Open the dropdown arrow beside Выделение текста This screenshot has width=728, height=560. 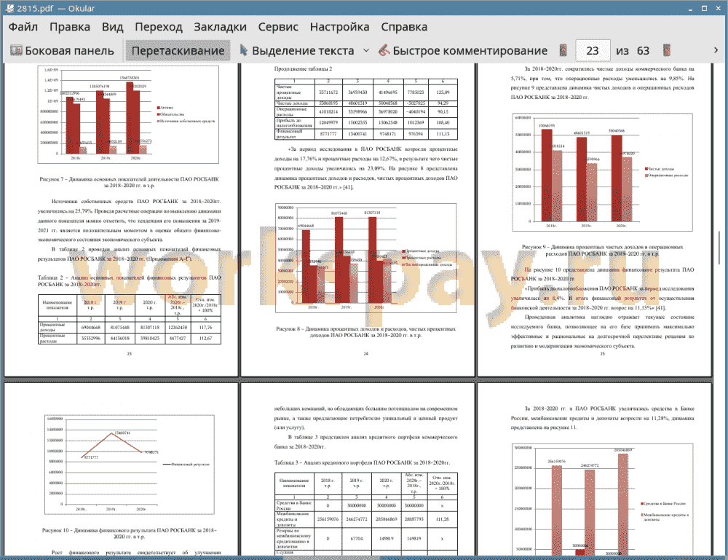(366, 50)
